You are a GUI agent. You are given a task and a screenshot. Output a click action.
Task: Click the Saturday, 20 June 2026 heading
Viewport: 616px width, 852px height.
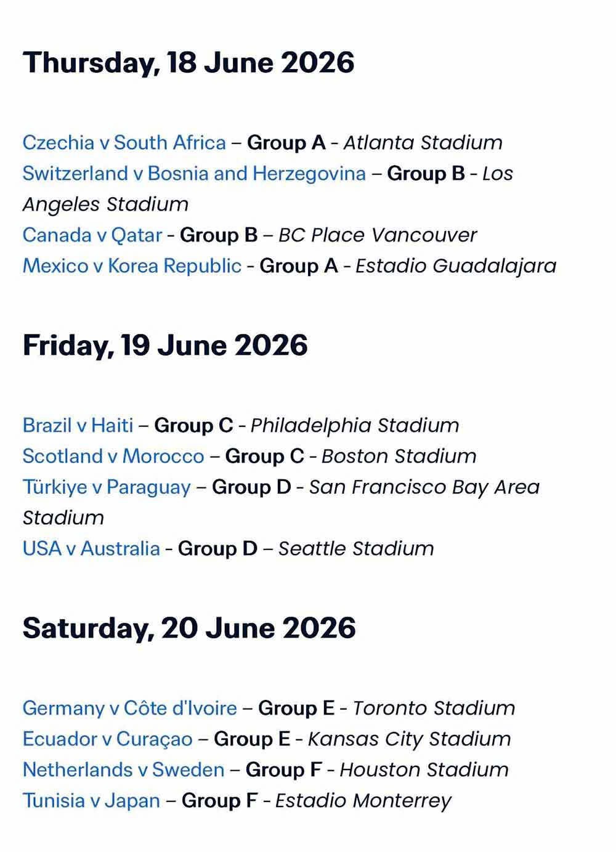(x=189, y=628)
